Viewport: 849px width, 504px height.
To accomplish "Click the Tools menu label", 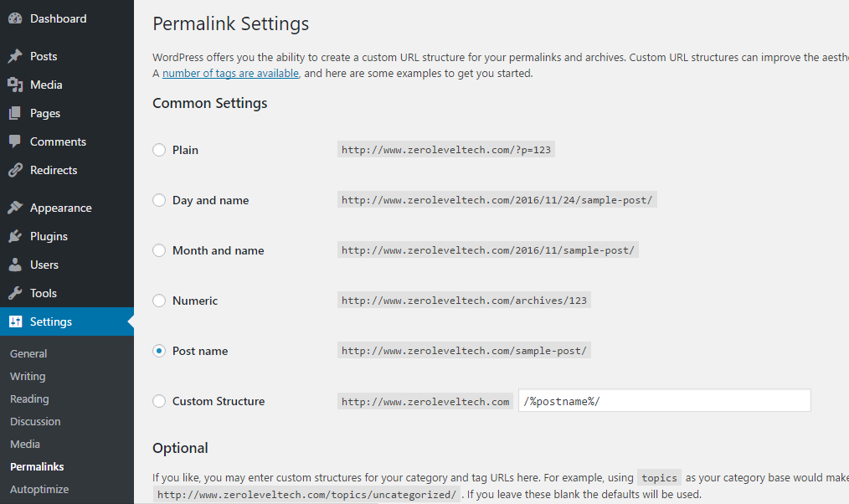I will [44, 293].
